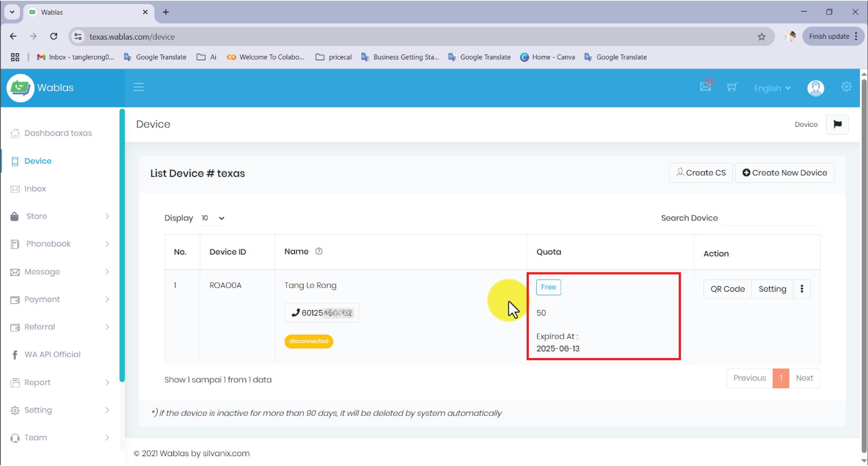The image size is (868, 466).
Task: Open the Inbox Gmail bookmark
Action: tap(75, 57)
